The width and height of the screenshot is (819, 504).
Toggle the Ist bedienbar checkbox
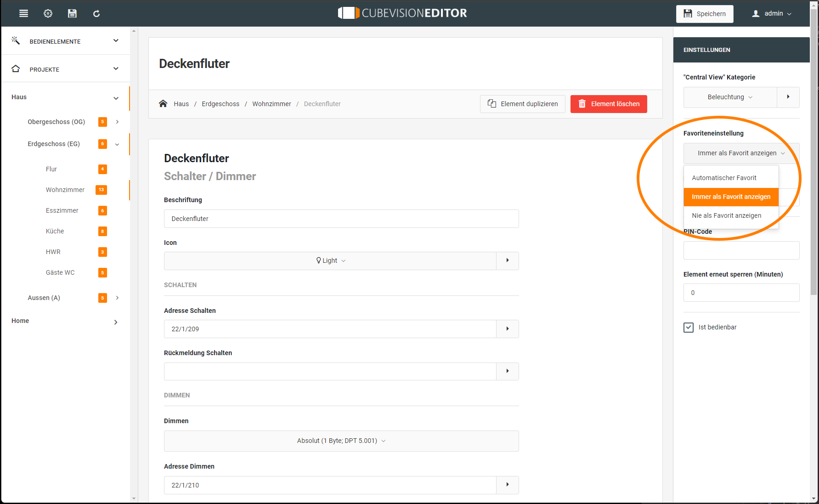689,327
